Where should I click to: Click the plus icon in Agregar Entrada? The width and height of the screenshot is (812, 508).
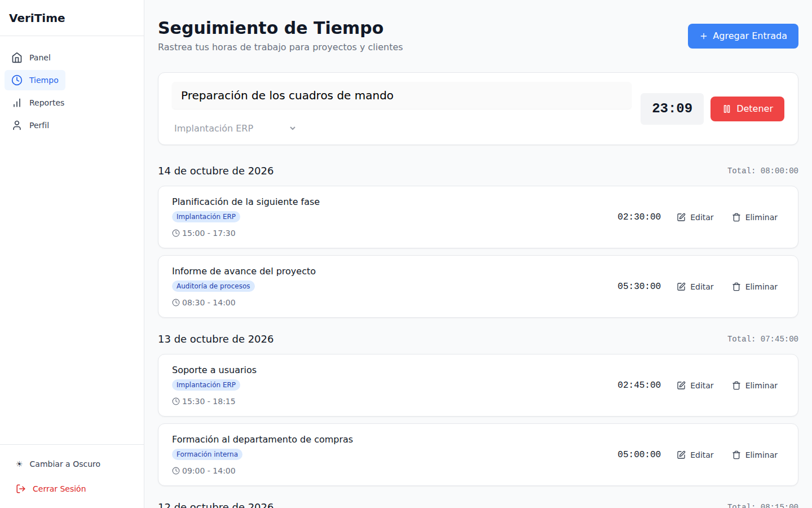tap(704, 36)
